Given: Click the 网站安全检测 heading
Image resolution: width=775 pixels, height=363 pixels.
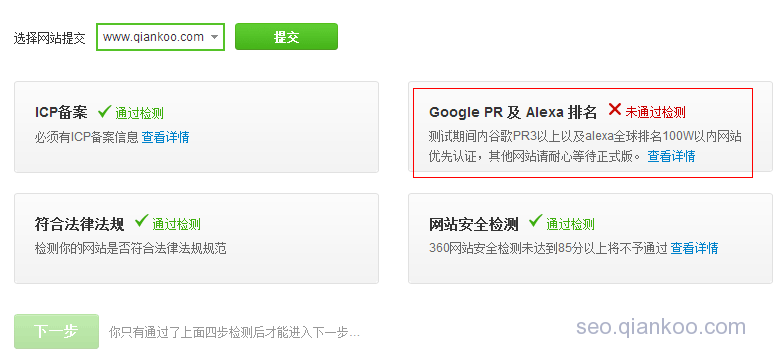Looking at the screenshot, I should 474,225.
